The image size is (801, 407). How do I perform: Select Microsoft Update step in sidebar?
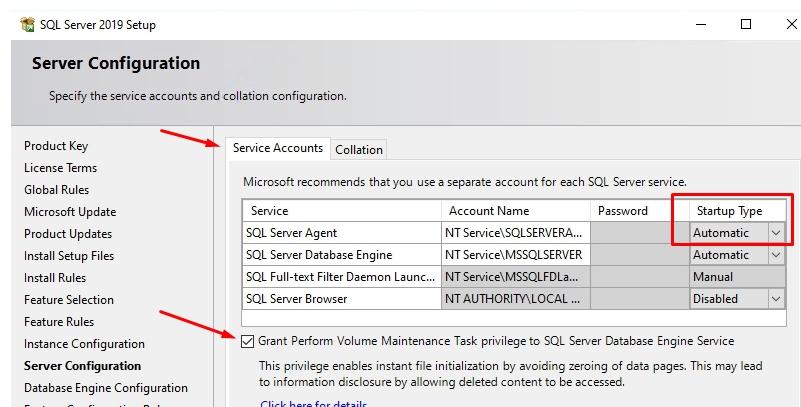point(70,212)
